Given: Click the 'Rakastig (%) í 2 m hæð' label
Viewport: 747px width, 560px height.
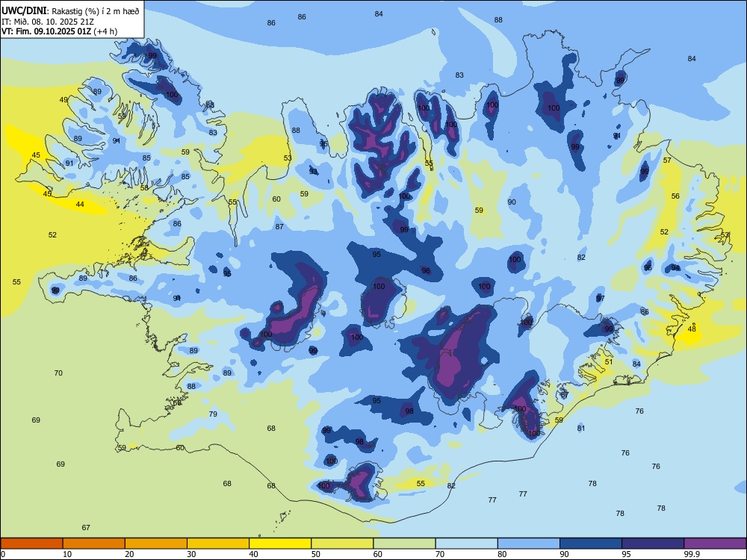Looking at the screenshot, I should 96,11.
